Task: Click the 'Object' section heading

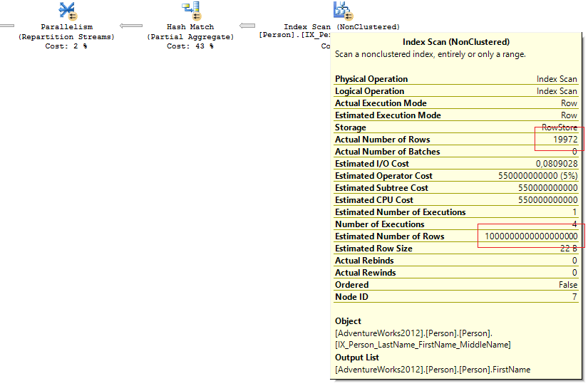Action: tap(348, 321)
